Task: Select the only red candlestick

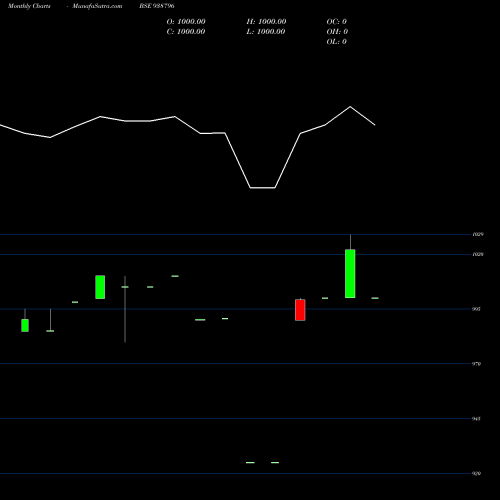Action: pos(300,310)
